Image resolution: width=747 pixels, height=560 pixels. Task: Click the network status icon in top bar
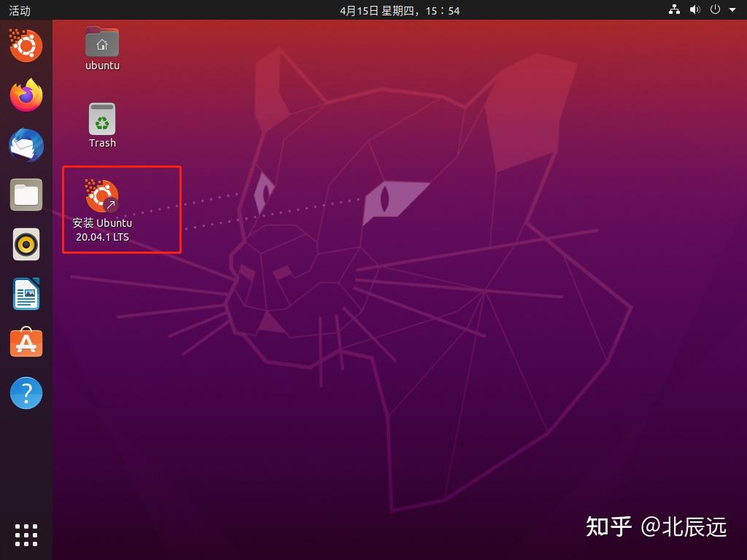pos(674,9)
